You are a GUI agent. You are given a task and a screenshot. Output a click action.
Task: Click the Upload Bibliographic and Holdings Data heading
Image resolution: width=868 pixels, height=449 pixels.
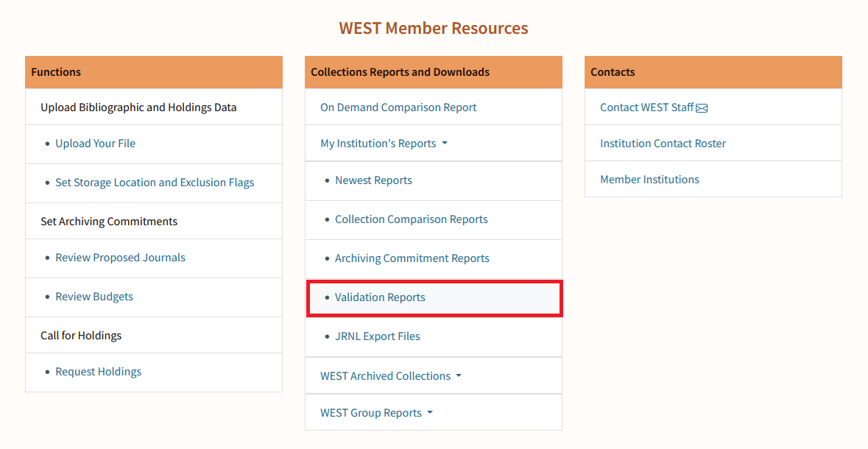click(x=138, y=107)
